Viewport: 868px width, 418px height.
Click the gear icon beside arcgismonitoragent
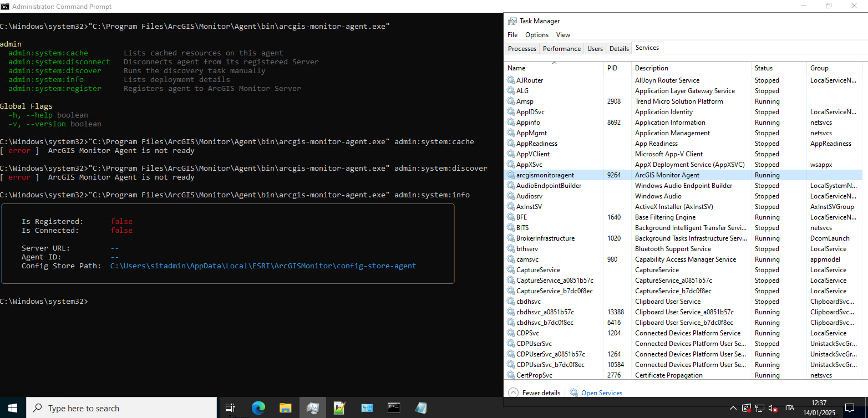coord(511,175)
